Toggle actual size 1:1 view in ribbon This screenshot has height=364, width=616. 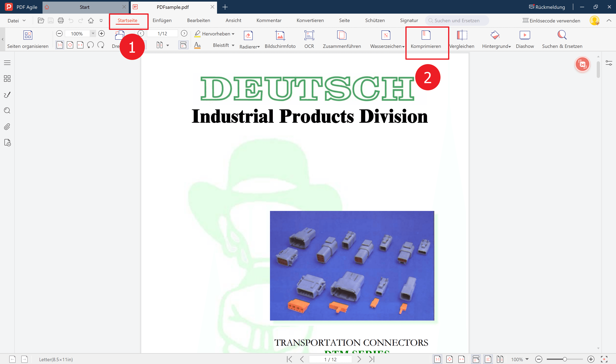pos(60,45)
